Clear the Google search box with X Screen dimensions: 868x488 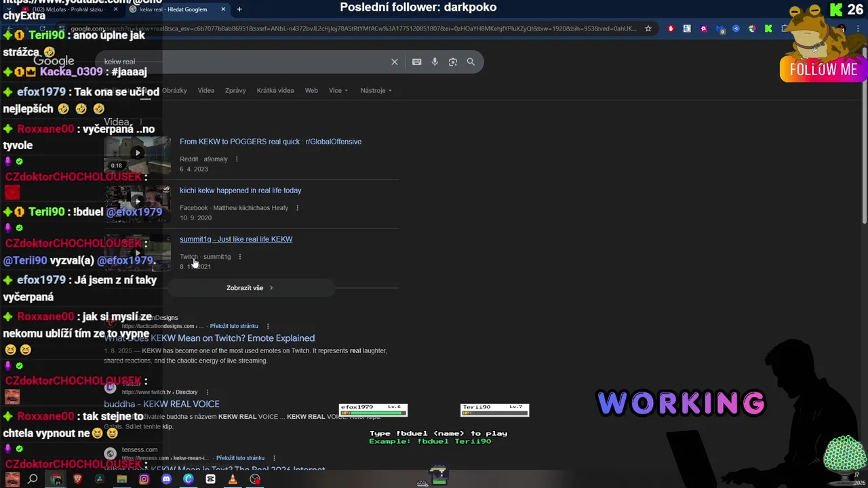(394, 62)
